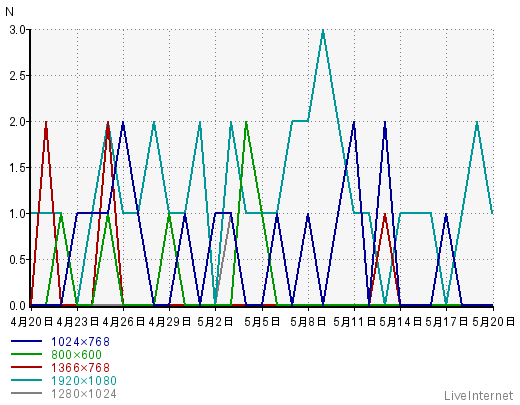Screen dimensions: 520x405
Task: Click the blue 1024×768 legend line swatch
Action: point(26,341)
